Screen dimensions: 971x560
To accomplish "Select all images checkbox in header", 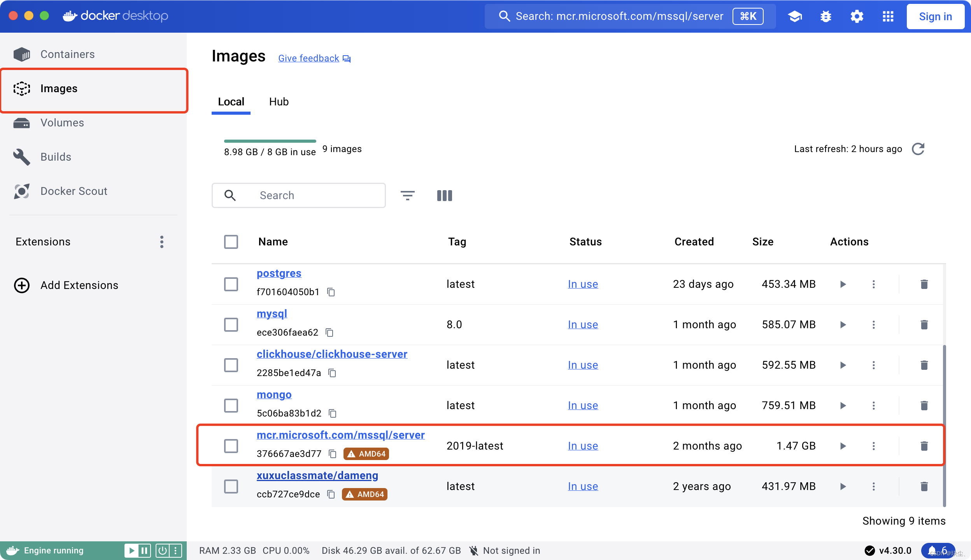I will pos(231,242).
